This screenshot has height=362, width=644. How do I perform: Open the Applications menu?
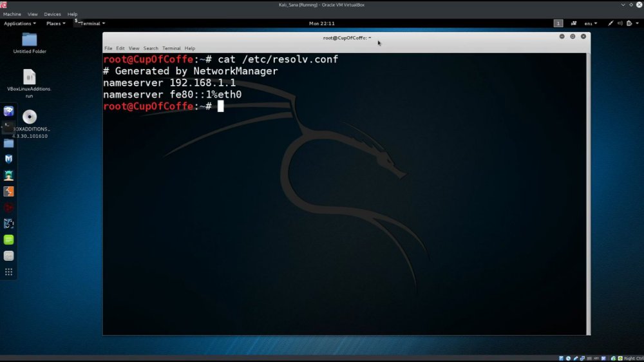click(20, 23)
